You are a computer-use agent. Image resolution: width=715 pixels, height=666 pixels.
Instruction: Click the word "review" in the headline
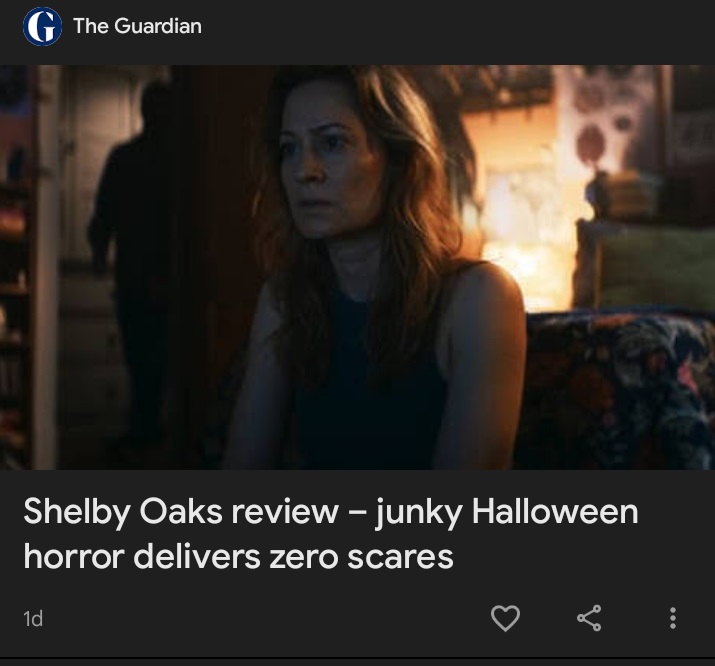coord(285,512)
